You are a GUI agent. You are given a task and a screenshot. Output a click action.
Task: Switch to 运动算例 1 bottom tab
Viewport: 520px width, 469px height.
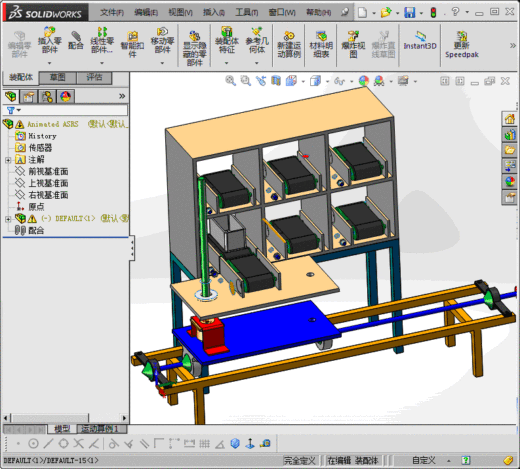(x=100, y=429)
